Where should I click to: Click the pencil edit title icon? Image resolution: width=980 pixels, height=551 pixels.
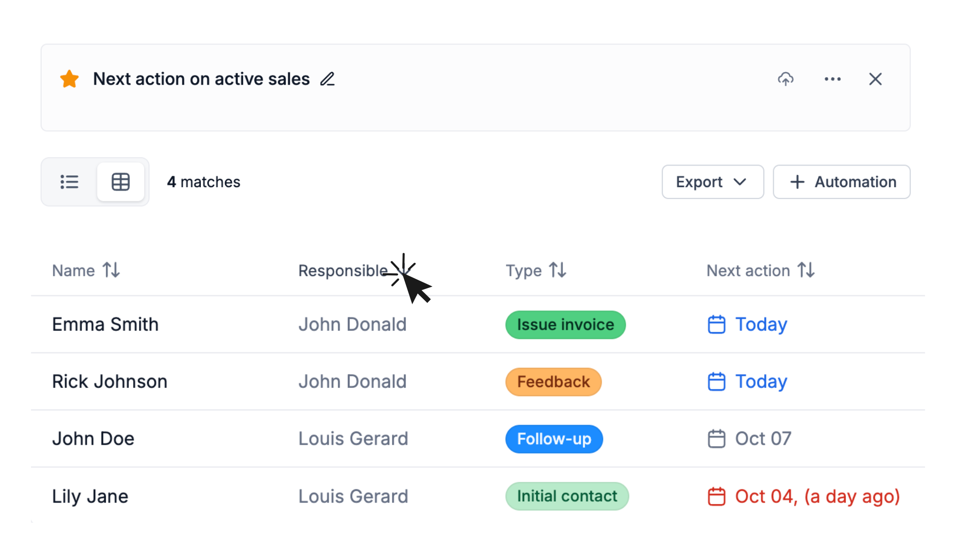[327, 79]
